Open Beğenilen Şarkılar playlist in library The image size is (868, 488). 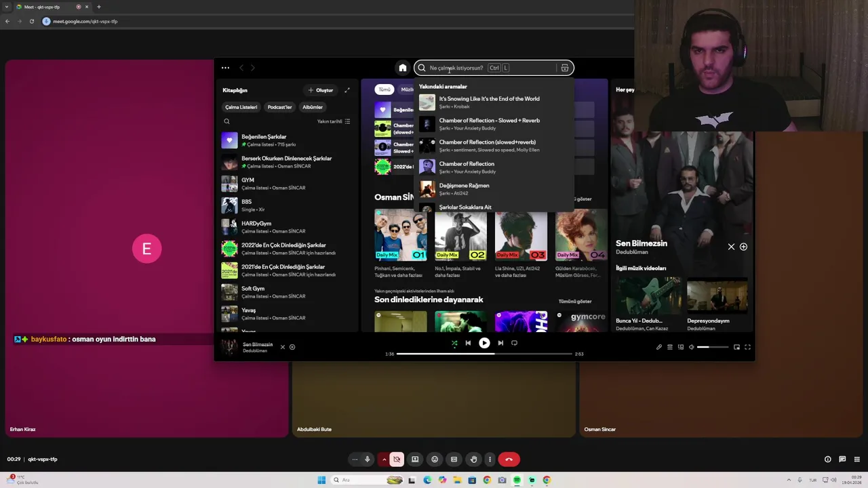pos(286,140)
